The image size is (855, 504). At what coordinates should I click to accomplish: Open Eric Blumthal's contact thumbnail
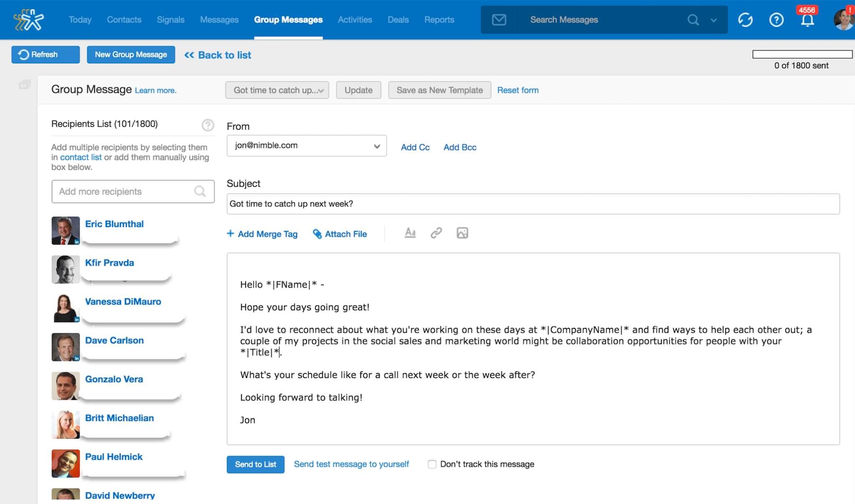(66, 230)
